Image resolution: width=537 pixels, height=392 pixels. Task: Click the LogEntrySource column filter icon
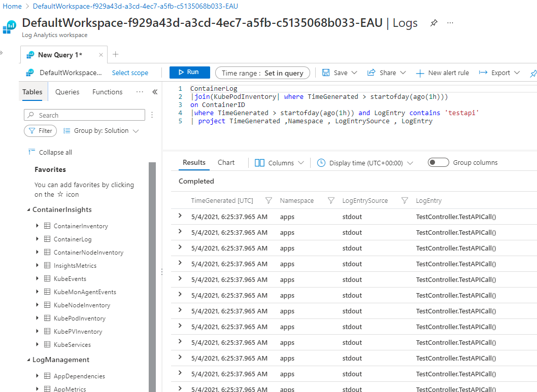[405, 200]
